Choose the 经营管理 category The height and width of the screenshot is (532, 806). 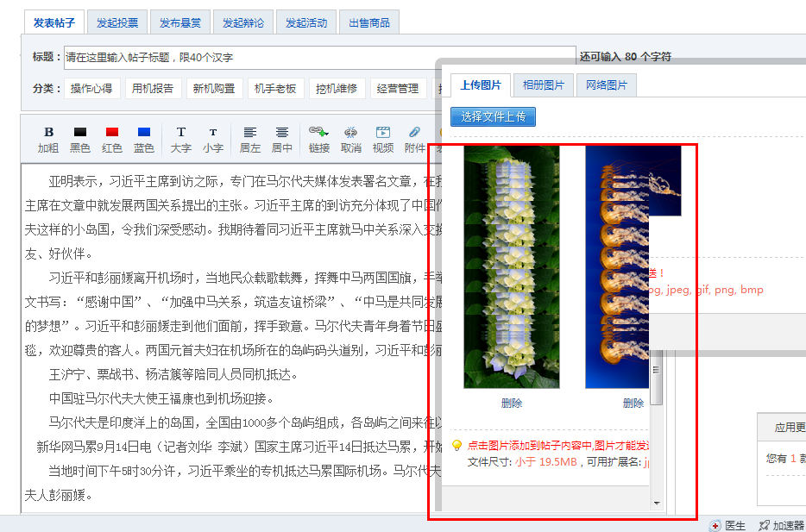398,88
